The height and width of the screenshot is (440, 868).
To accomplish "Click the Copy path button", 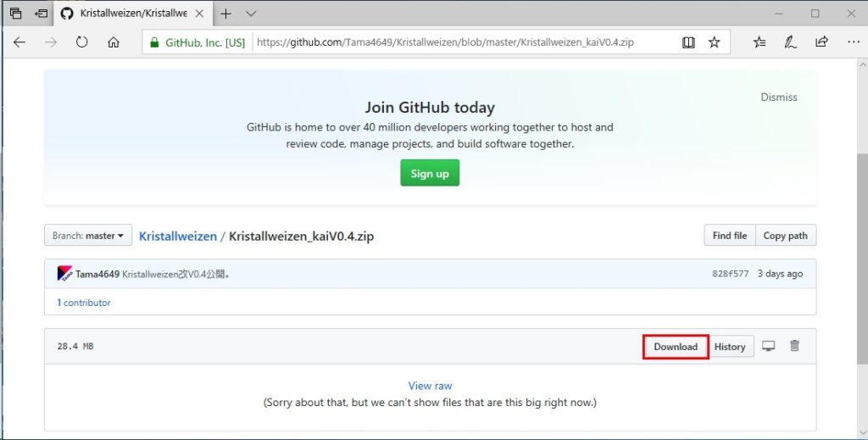I will [786, 235].
